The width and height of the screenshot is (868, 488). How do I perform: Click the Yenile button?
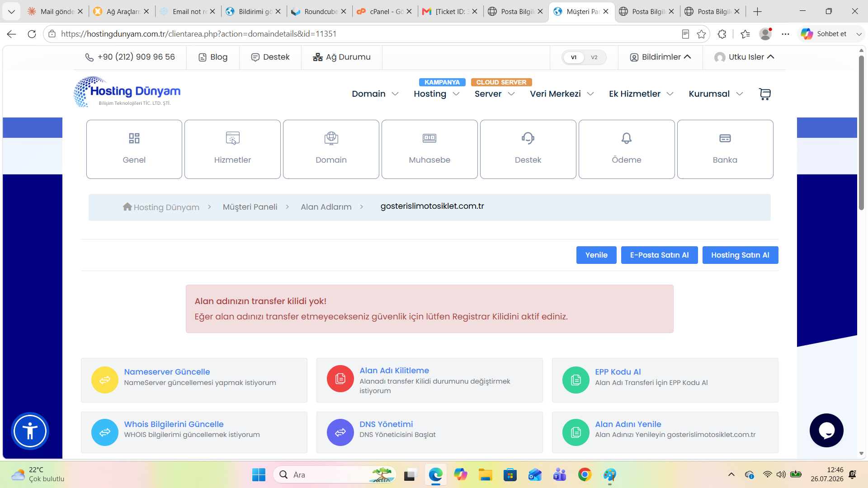coord(596,255)
